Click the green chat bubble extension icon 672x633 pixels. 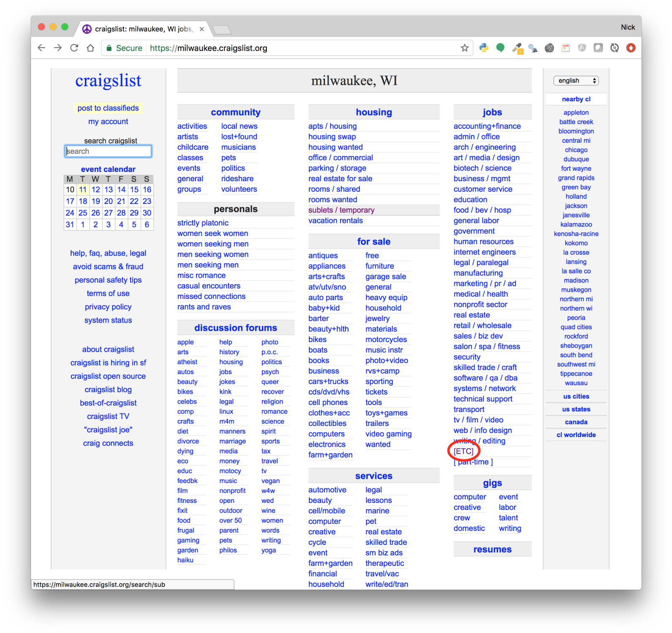[x=500, y=48]
